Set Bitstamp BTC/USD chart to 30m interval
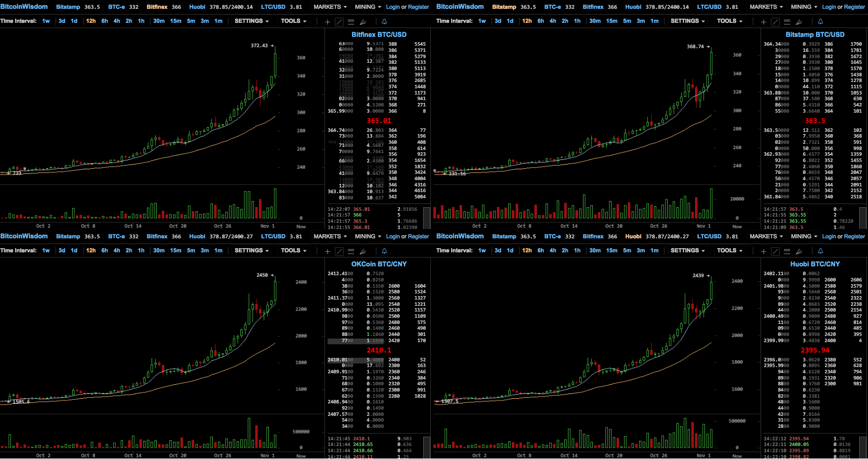 click(x=595, y=21)
